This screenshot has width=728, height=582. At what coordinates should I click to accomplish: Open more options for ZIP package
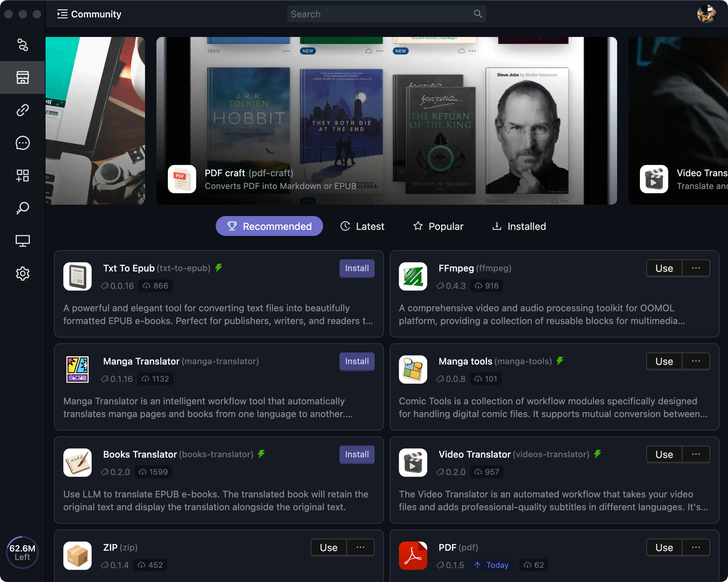[360, 547]
